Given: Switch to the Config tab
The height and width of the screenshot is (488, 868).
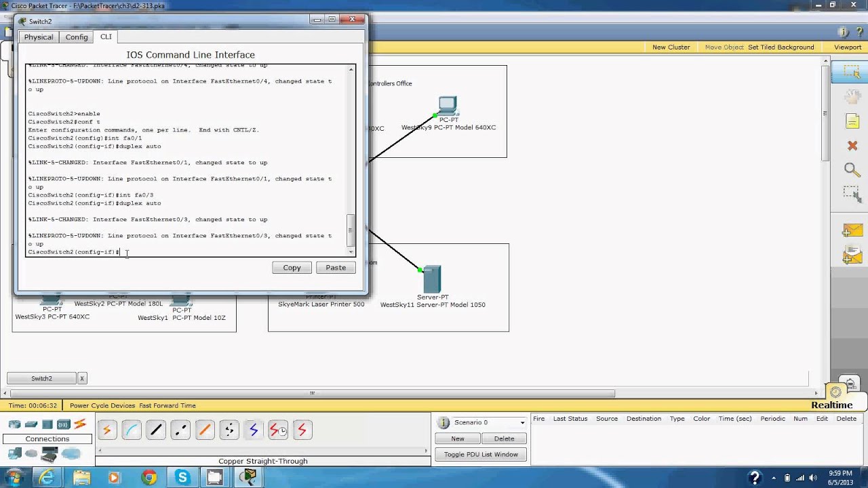Looking at the screenshot, I should pos(77,37).
